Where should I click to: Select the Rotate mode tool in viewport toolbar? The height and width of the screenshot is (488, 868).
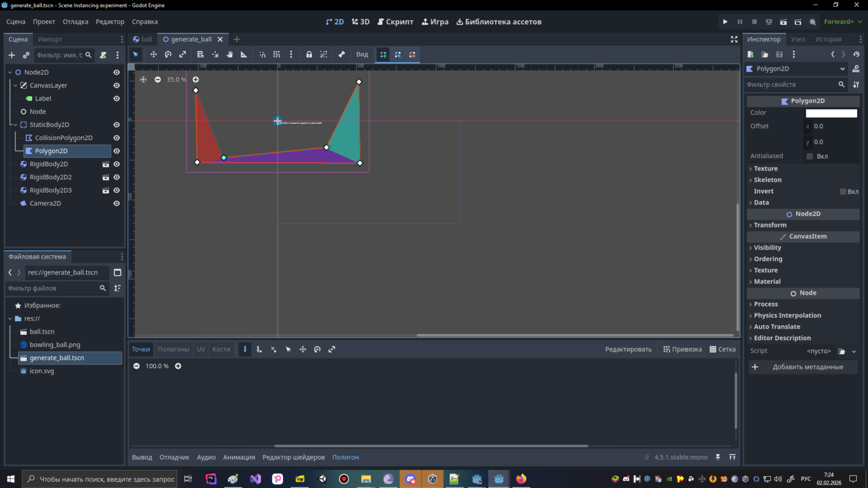tap(168, 55)
